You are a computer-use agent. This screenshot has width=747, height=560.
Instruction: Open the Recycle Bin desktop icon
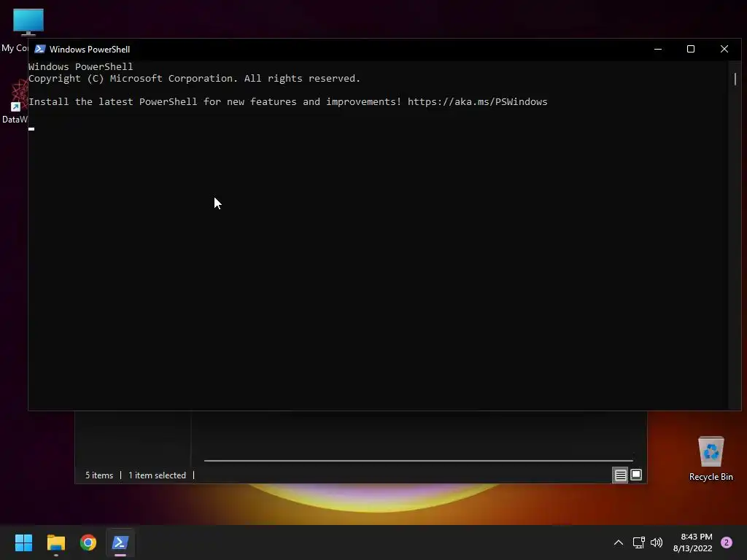(711, 459)
